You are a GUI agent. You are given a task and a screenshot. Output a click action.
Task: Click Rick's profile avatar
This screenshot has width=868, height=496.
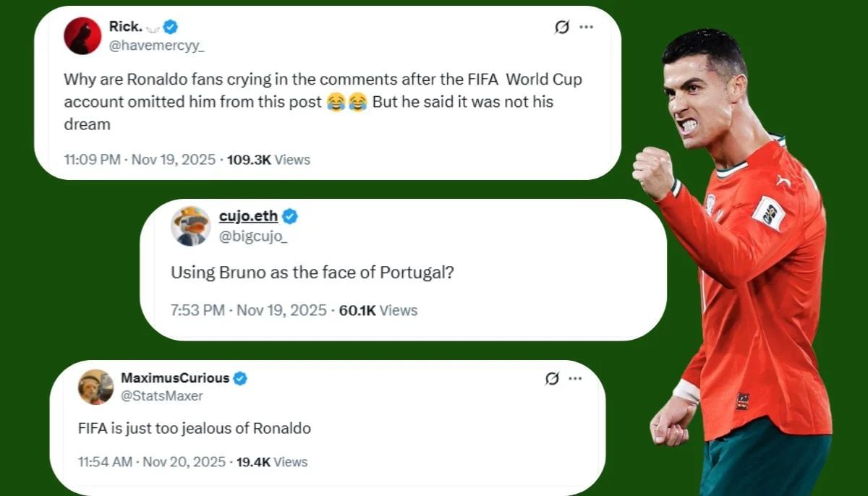(x=82, y=34)
